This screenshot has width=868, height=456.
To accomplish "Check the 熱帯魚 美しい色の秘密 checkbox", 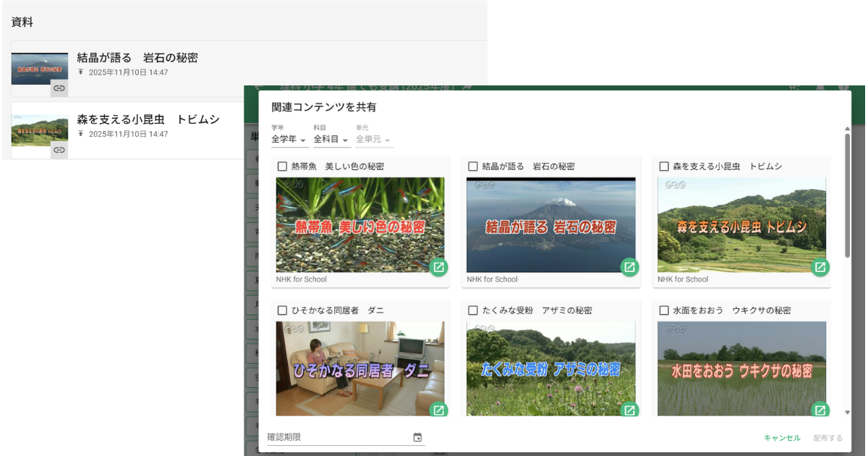I will 282,166.
